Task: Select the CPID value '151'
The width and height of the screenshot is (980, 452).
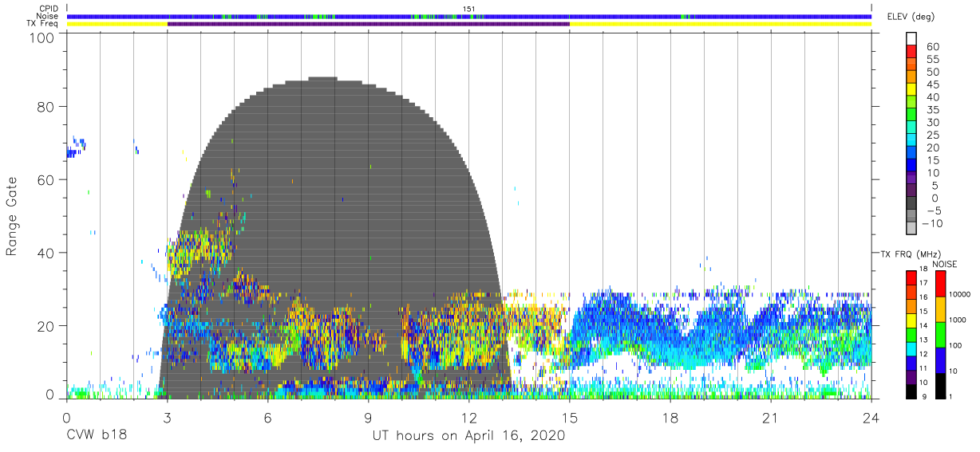Action: [469, 9]
